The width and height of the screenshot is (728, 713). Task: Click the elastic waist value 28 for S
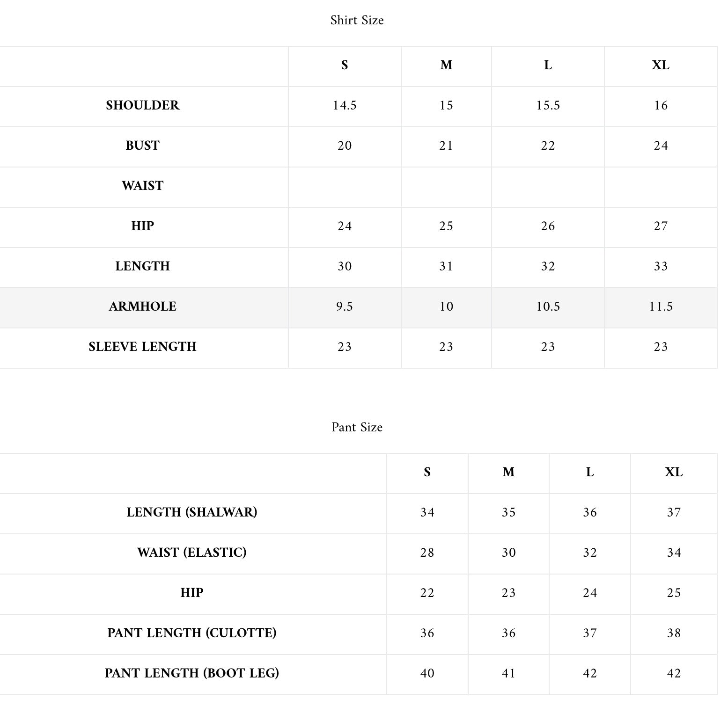[x=427, y=553]
